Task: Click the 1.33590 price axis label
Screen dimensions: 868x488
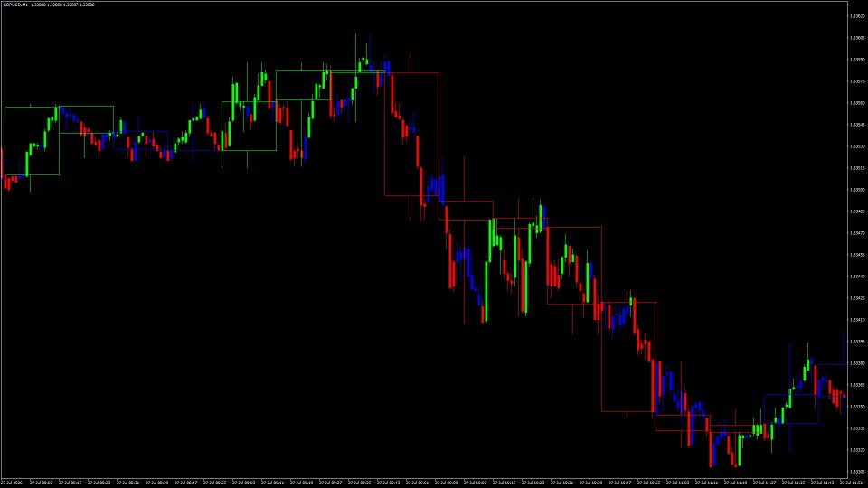Action: click(857, 60)
